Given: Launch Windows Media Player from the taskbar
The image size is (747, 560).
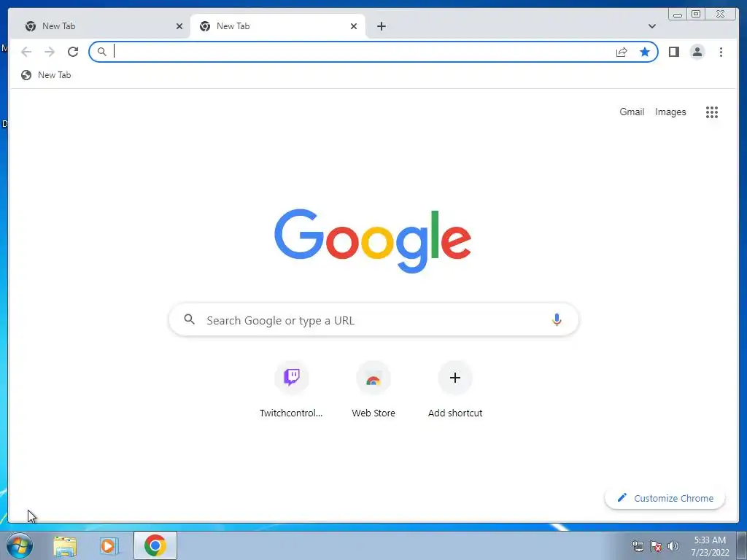Looking at the screenshot, I should [x=109, y=546].
